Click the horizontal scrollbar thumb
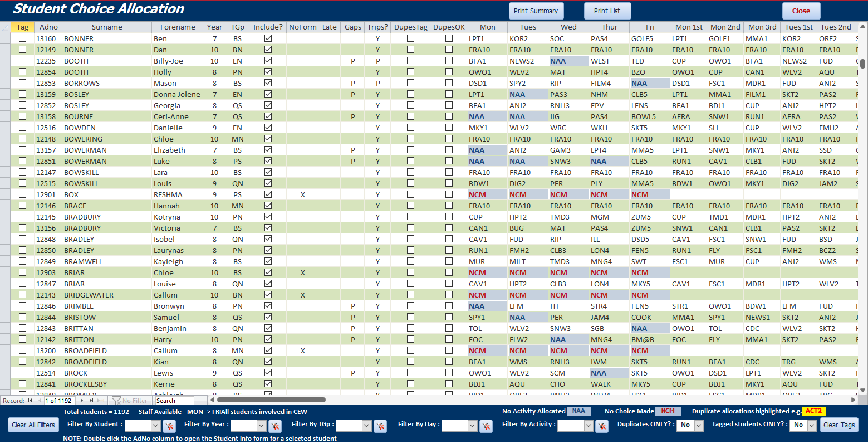The height and width of the screenshot is (443, 868). coord(271,400)
